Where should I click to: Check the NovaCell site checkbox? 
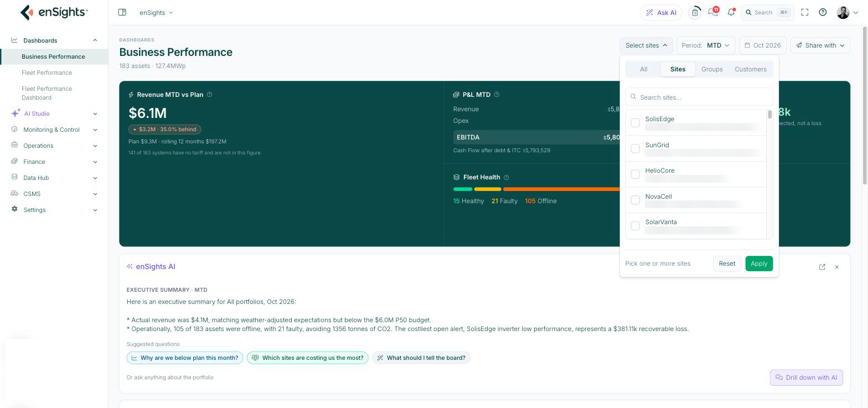tap(635, 200)
